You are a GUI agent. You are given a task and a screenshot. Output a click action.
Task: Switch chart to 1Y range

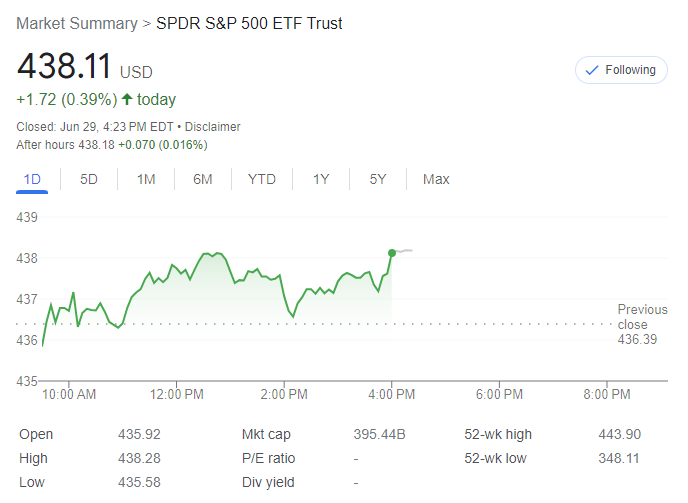coord(321,179)
